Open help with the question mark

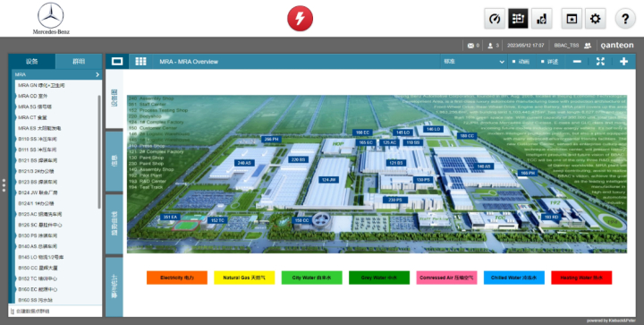coord(625,19)
